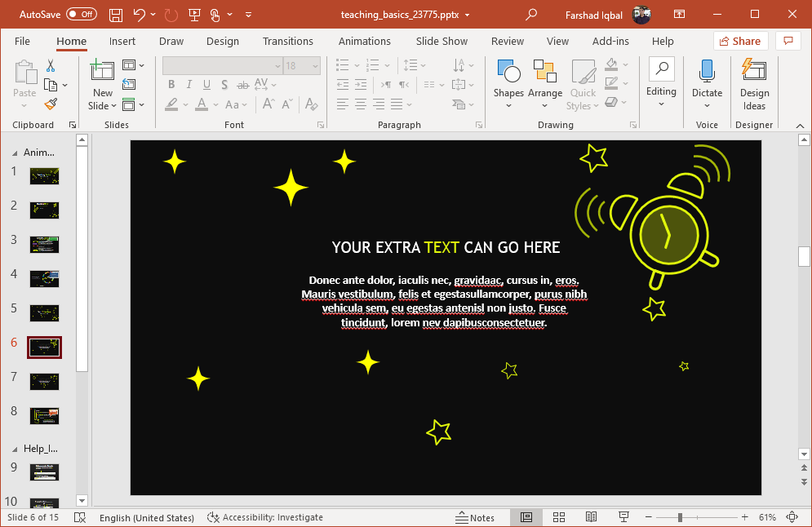Click the Format Painter icon
This screenshot has height=527, width=812.
coord(51,104)
